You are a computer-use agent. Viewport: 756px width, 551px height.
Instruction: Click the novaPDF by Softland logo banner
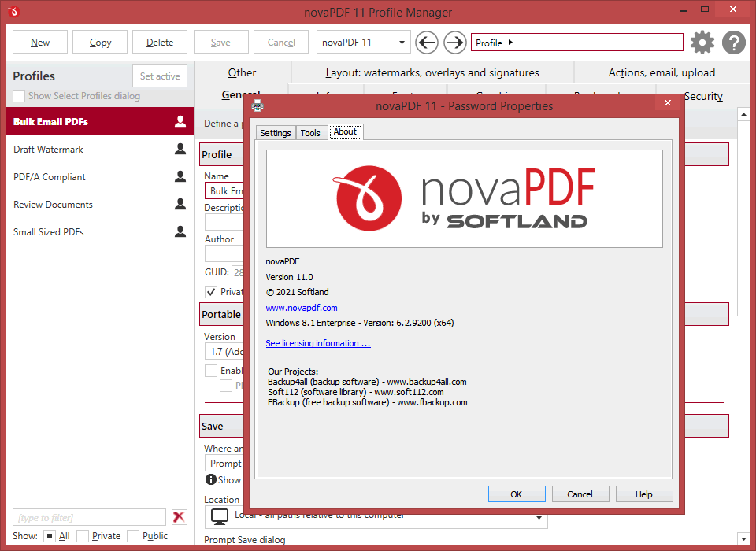coord(465,198)
